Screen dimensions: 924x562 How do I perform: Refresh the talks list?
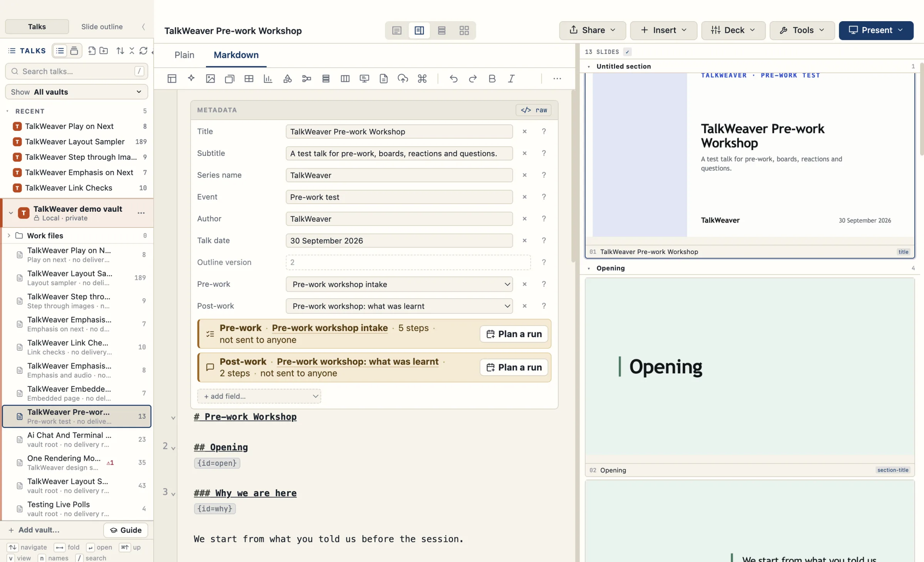[x=143, y=50]
